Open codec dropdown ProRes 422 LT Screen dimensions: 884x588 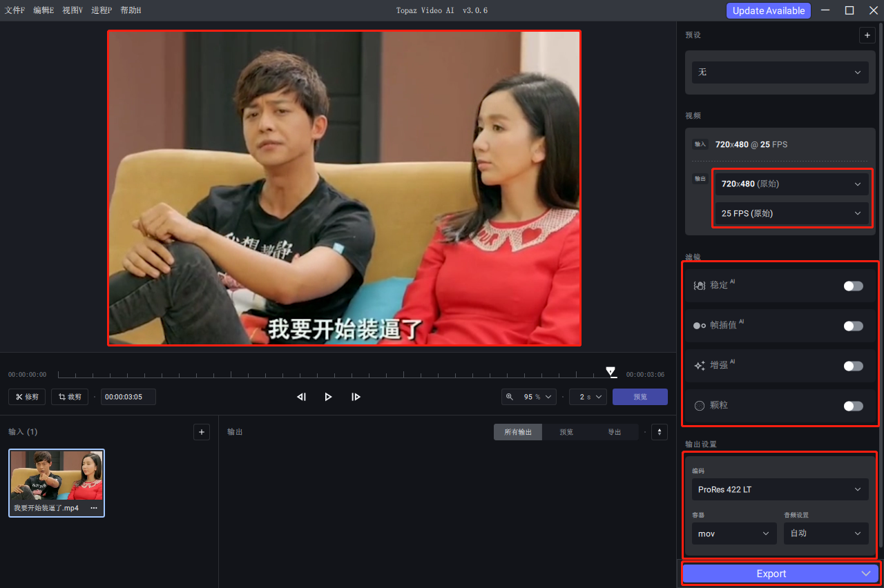coord(780,489)
